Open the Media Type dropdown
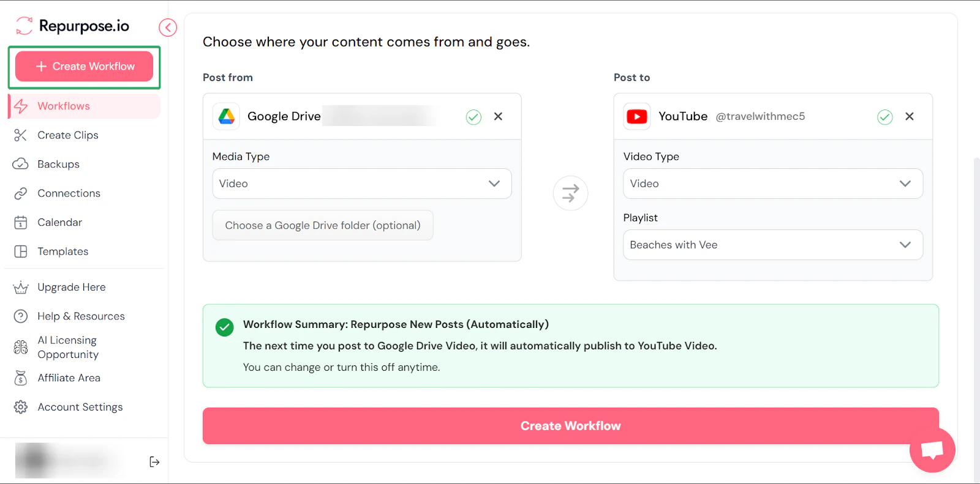This screenshot has width=980, height=484. click(362, 184)
